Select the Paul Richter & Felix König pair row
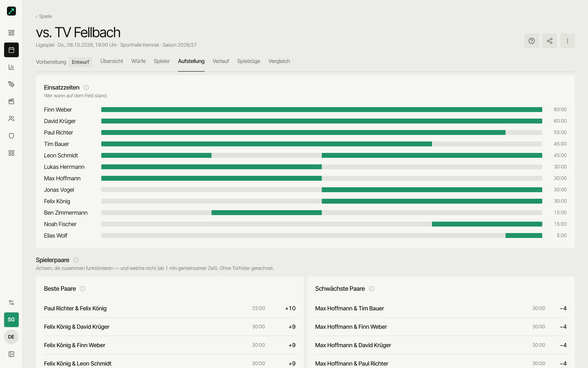Screen dimensions: 588x368 tap(170, 308)
